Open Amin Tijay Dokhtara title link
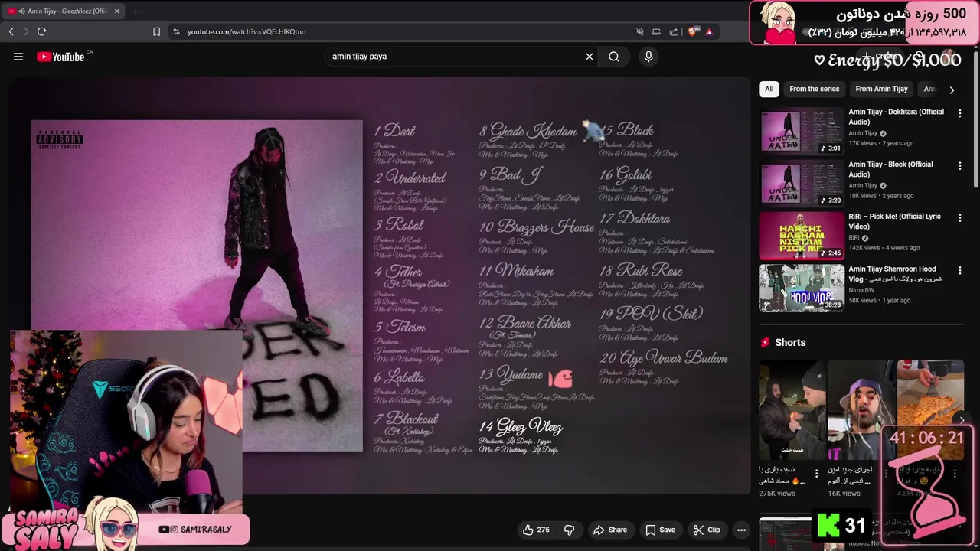 896,117
